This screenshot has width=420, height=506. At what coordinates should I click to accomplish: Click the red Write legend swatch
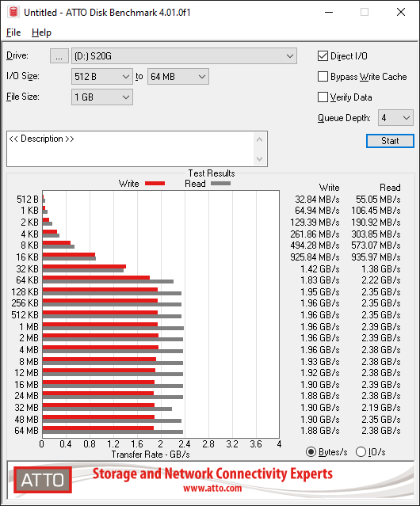tap(155, 184)
